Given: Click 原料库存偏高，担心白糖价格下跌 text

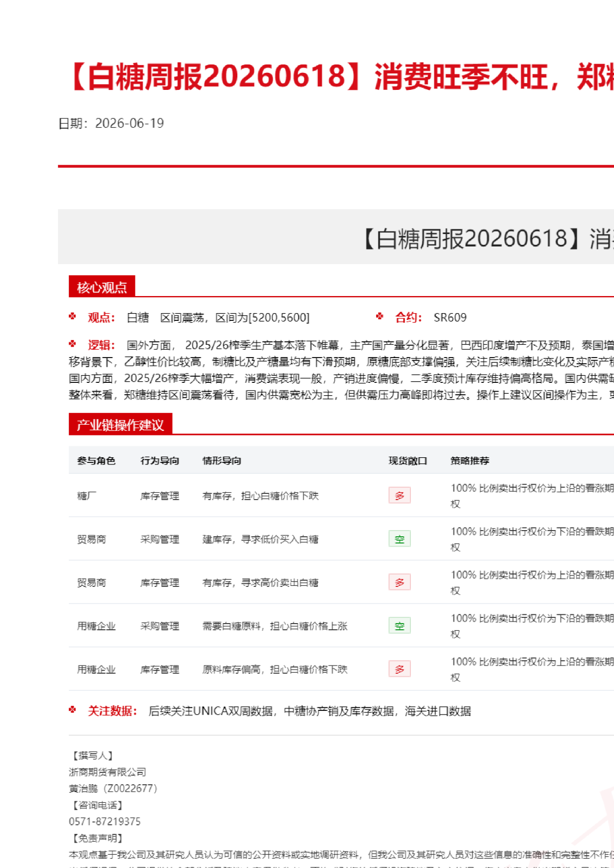Looking at the screenshot, I should 275,670.
